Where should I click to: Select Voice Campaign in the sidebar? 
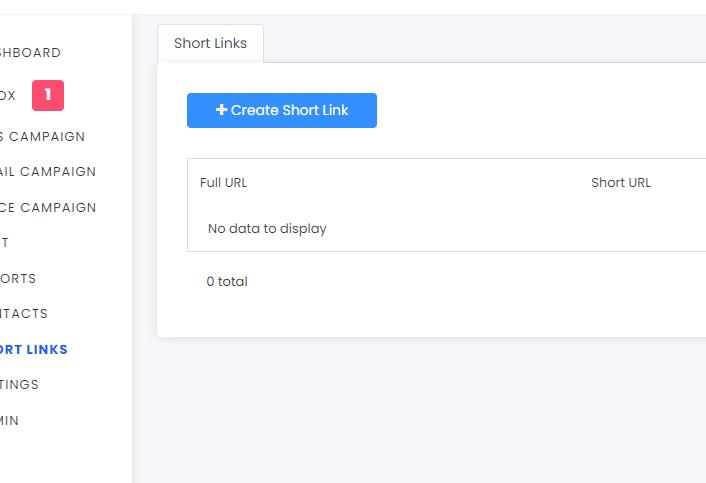[x=48, y=208]
